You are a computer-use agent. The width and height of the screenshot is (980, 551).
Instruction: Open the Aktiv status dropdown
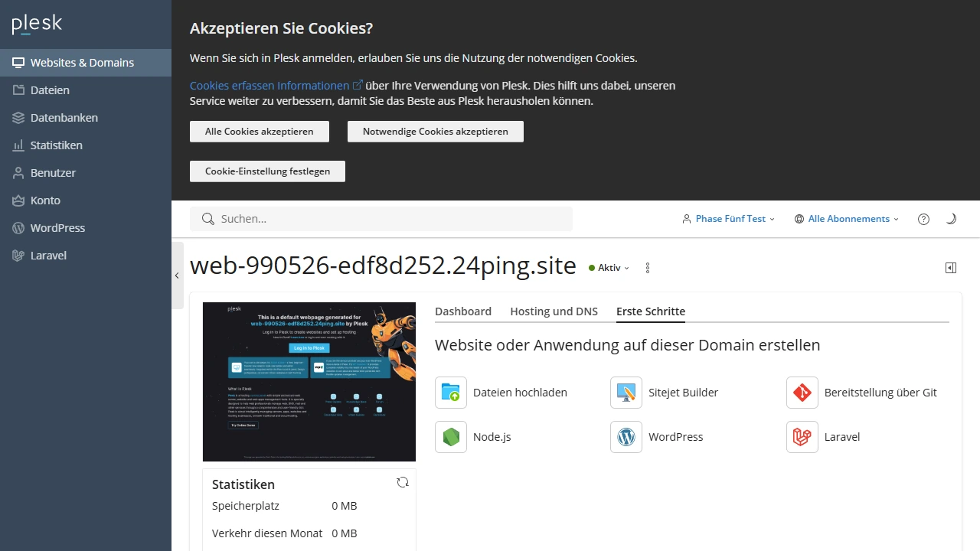point(609,268)
